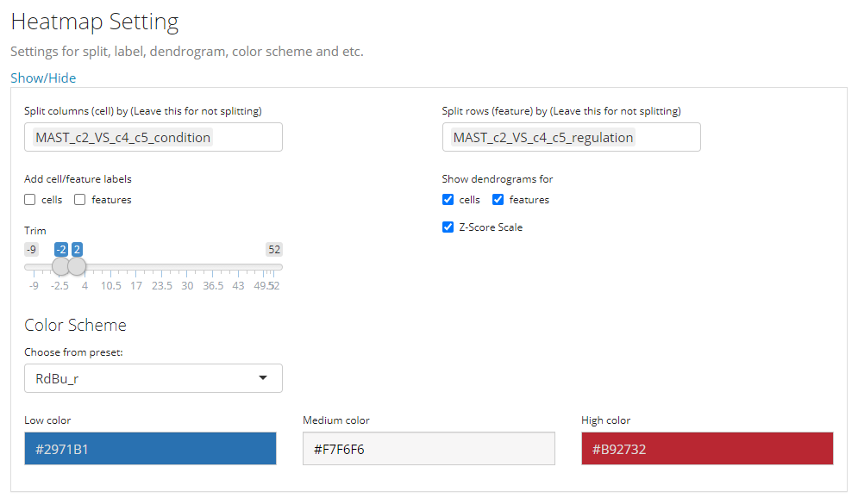Image resolution: width=858 pixels, height=504 pixels.
Task: Enable features under Add cell/feature labels
Action: [x=80, y=200]
